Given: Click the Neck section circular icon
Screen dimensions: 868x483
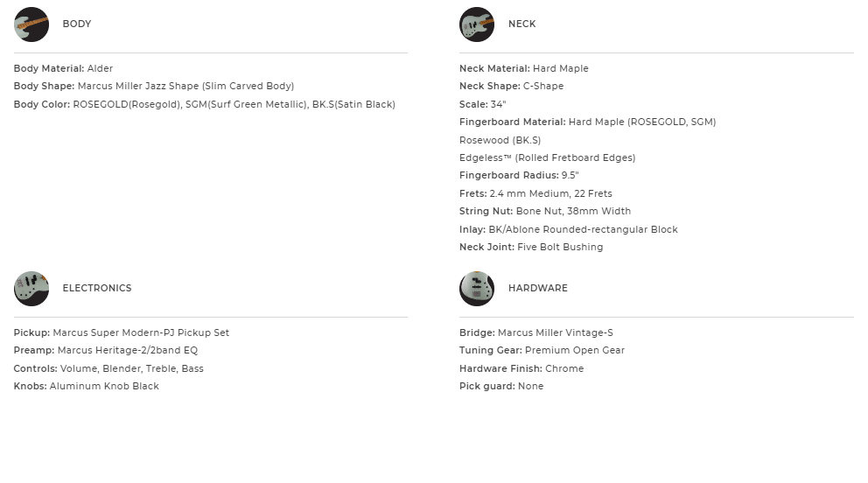Looking at the screenshot, I should coord(477,24).
